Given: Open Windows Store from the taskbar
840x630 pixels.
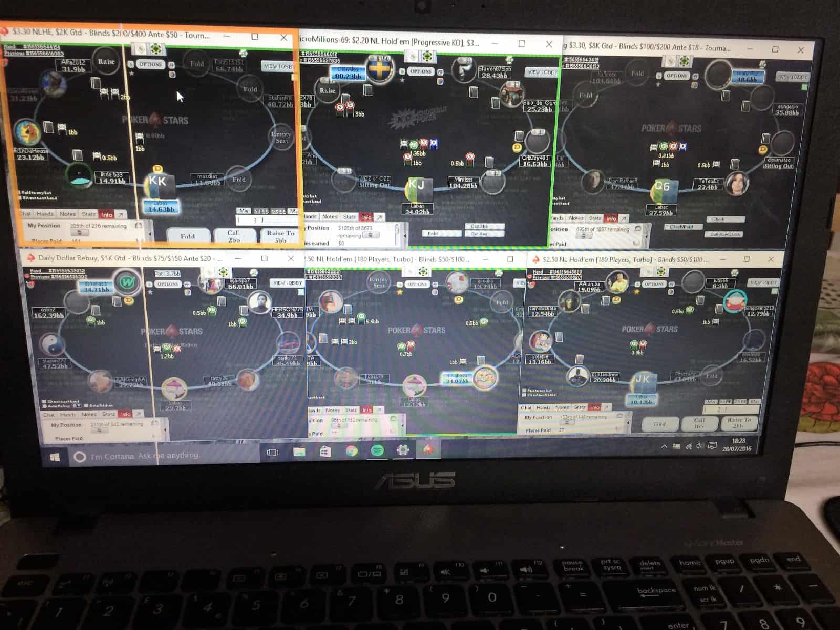Looking at the screenshot, I should coord(325,451).
